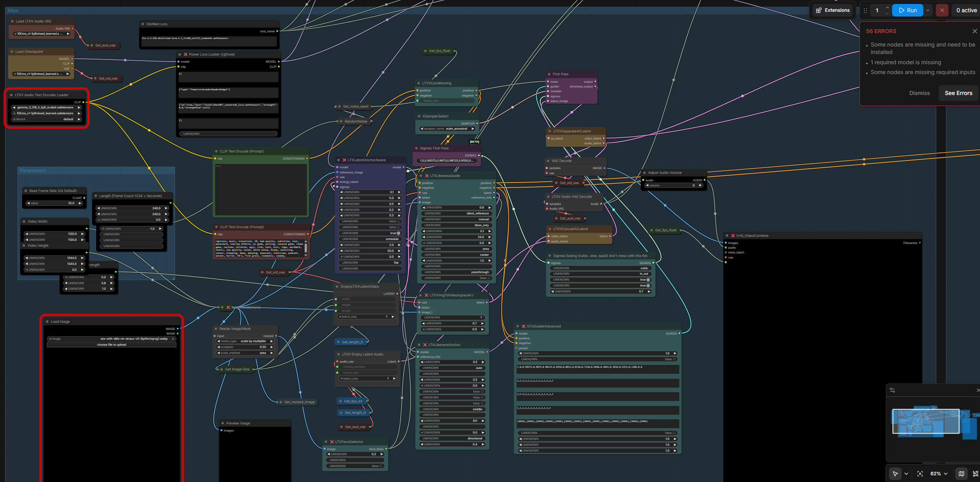Collapse the Load Image node via its dot

click(x=47, y=322)
